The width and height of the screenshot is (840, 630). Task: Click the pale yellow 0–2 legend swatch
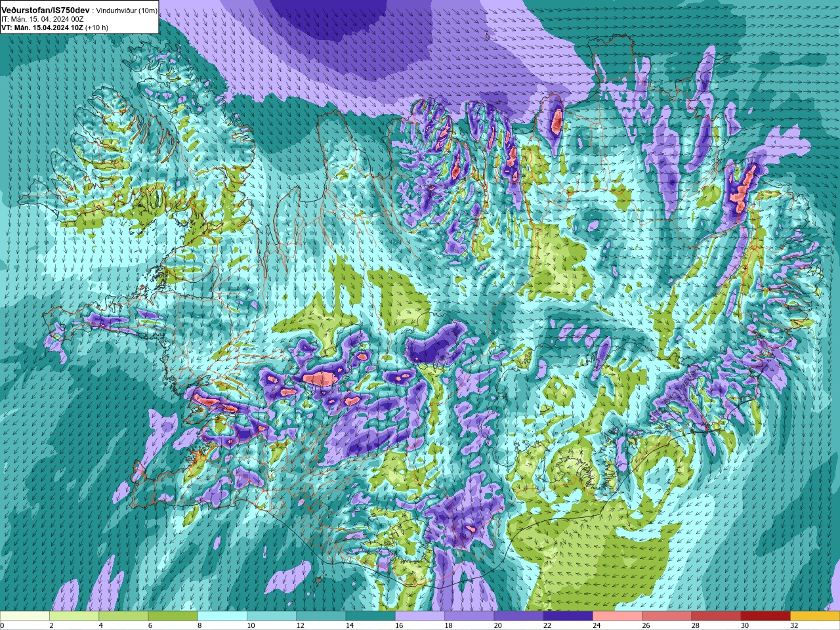[x=25, y=616]
